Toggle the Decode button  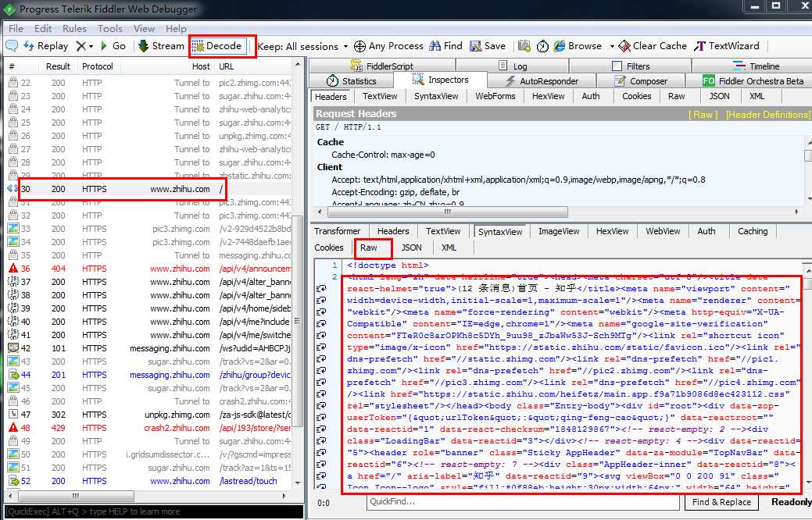click(x=217, y=46)
